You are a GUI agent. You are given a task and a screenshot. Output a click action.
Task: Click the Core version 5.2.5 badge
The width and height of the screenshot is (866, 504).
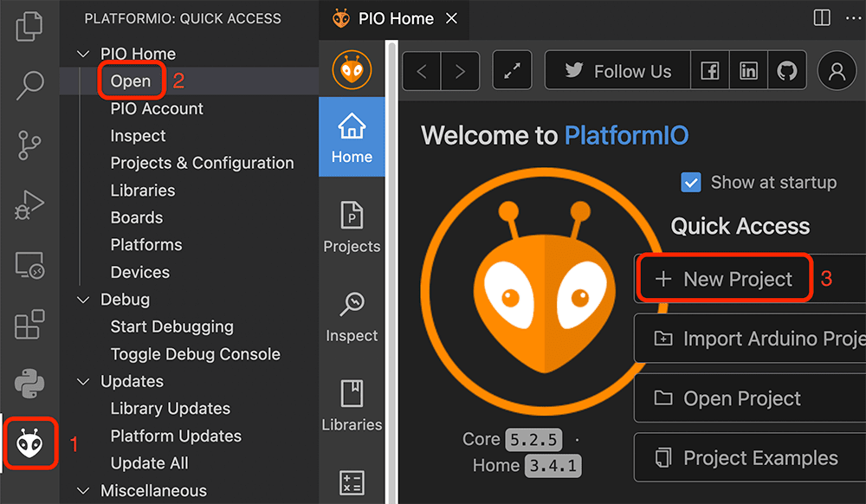[533, 439]
